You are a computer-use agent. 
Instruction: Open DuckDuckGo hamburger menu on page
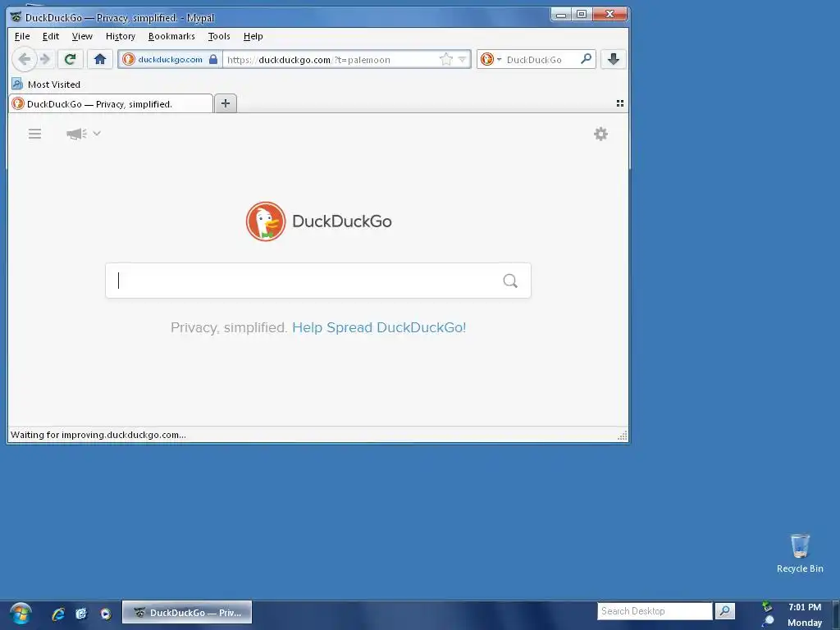(34, 134)
